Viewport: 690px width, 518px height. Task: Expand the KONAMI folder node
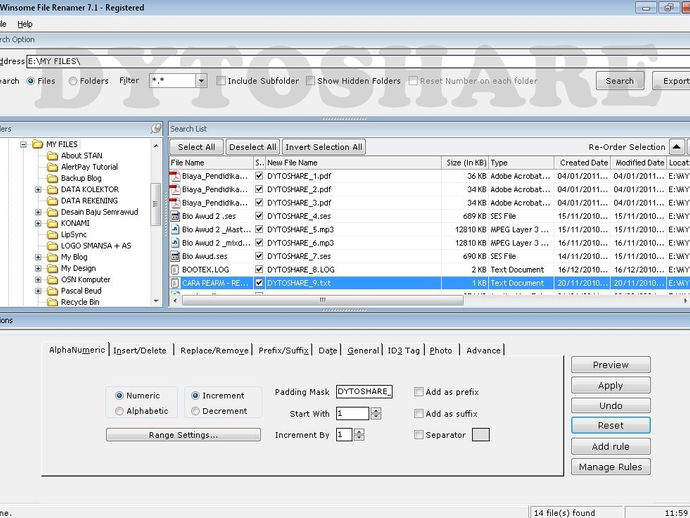(x=38, y=223)
